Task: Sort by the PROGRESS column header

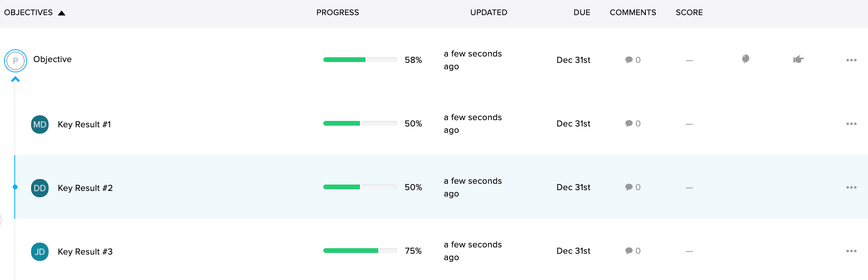Action: point(338,12)
